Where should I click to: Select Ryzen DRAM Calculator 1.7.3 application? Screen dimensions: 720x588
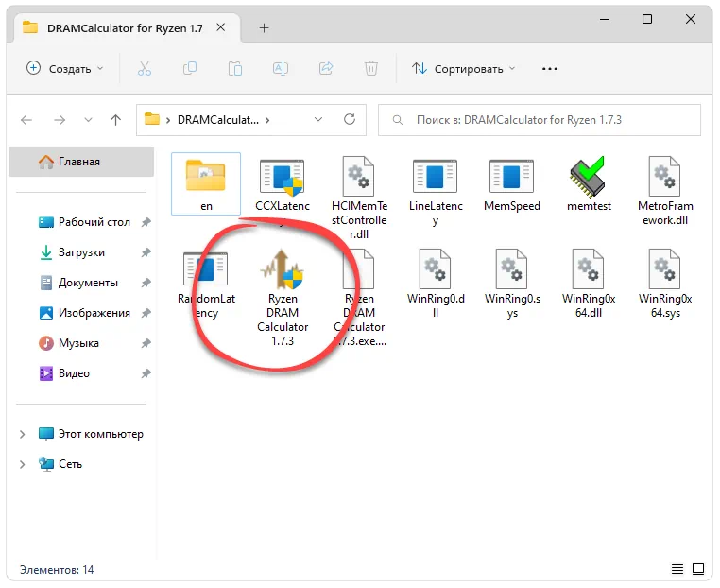pos(283,298)
